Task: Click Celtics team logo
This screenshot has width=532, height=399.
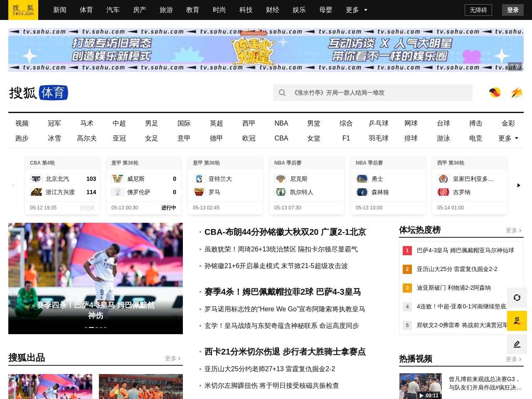Action: pyautogui.click(x=281, y=192)
